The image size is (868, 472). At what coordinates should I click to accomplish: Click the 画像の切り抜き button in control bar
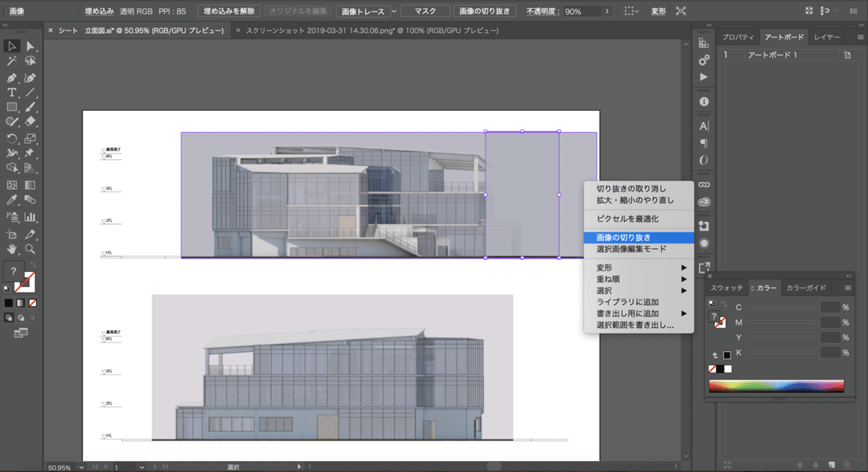pos(484,11)
